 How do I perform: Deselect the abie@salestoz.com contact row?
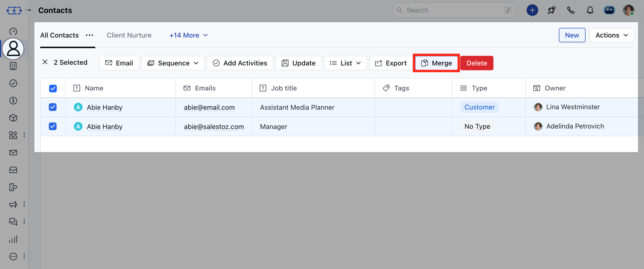[x=53, y=127]
